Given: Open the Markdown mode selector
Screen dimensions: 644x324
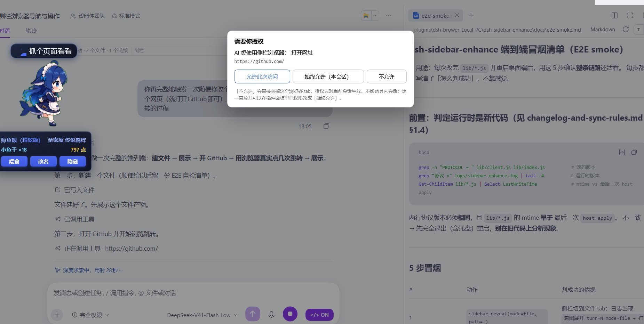Looking at the screenshot, I should point(603,30).
